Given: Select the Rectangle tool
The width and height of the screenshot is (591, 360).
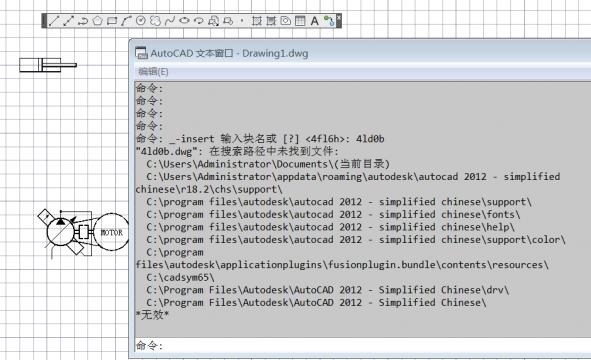Looking at the screenshot, I should coord(112,21).
